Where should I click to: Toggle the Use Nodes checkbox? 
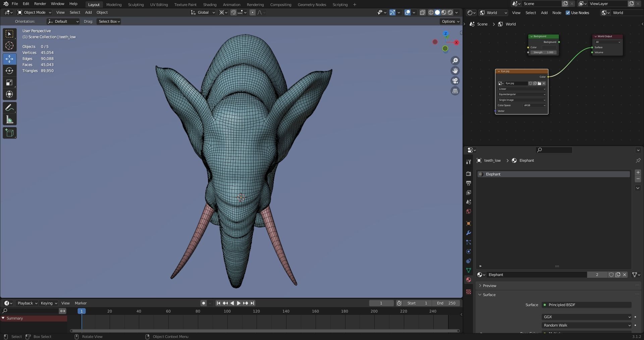point(568,13)
